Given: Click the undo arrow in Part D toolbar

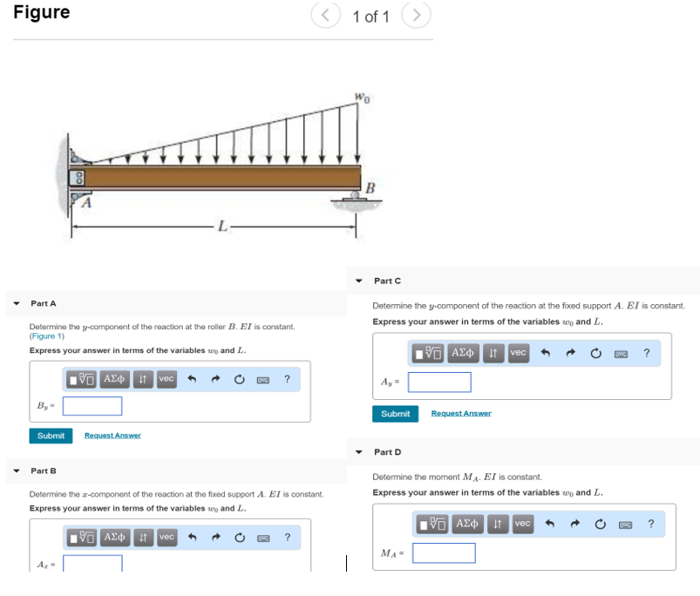Looking at the screenshot, I should [548, 524].
